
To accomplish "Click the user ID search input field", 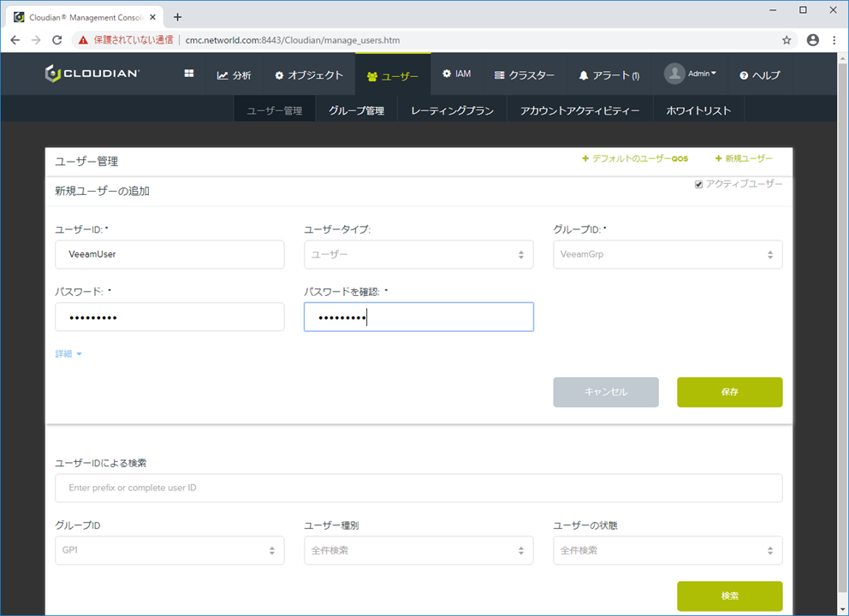I will coord(419,488).
